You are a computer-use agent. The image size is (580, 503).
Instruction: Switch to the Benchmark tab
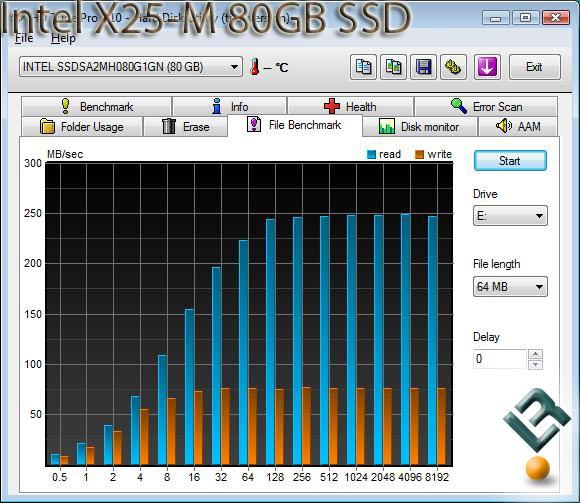(97, 107)
